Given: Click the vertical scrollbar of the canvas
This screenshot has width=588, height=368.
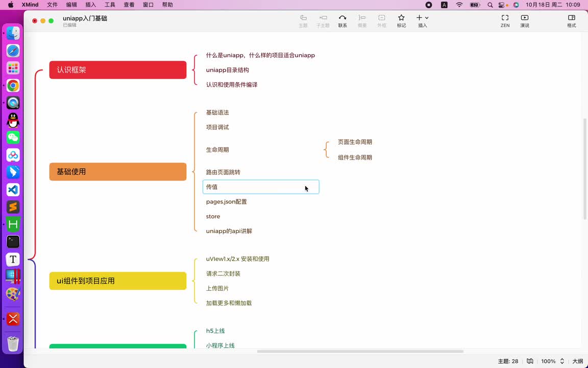Looking at the screenshot, I should coord(585,169).
